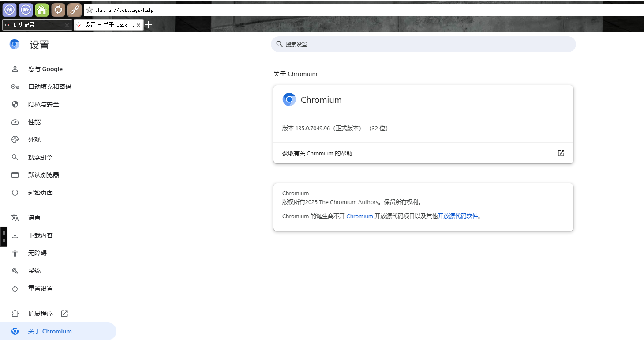Click the power icon for 起始页面
Image resolution: width=644 pixels, height=356 pixels.
15,193
